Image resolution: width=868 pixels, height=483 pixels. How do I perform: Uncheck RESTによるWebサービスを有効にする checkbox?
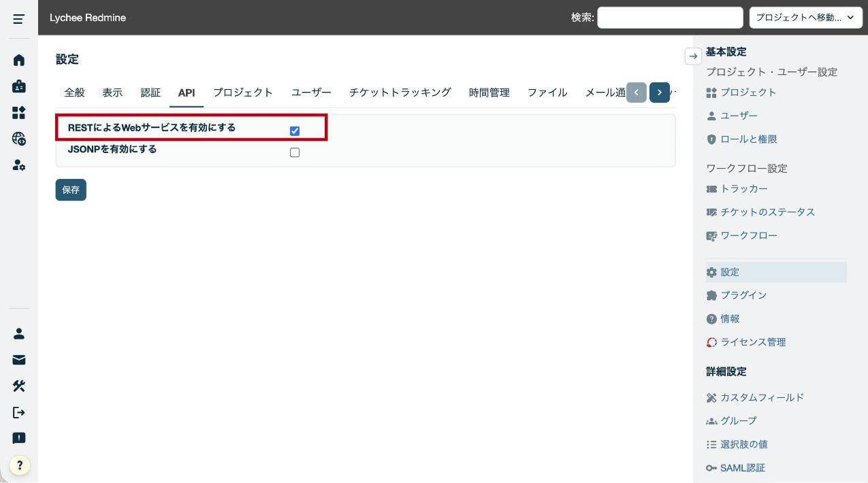(x=295, y=131)
